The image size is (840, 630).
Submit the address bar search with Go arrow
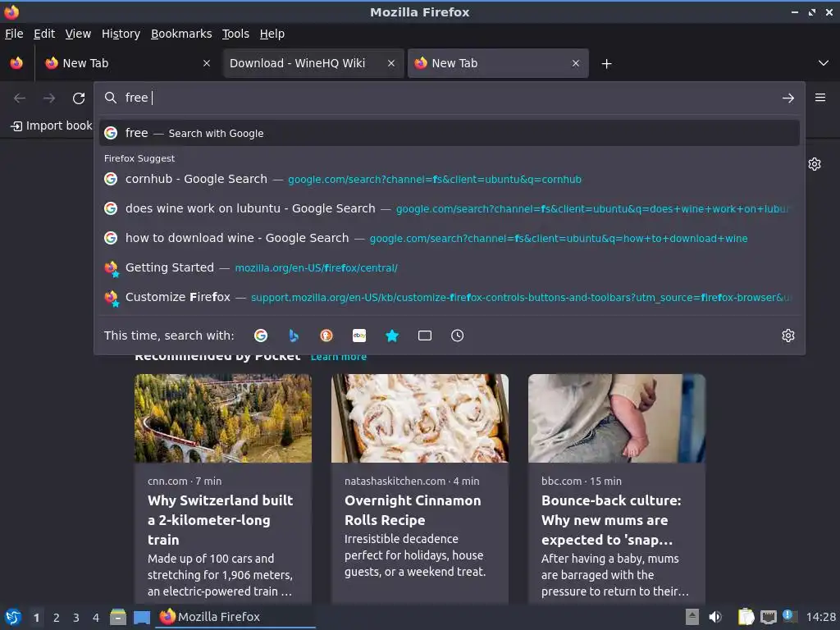point(788,98)
